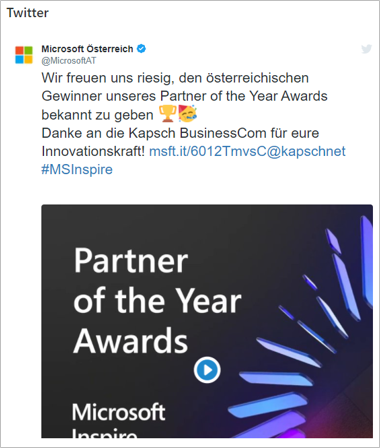This screenshot has height=448, width=380.
Task: Click the "bekannt zu geben" text
Action: [97, 115]
